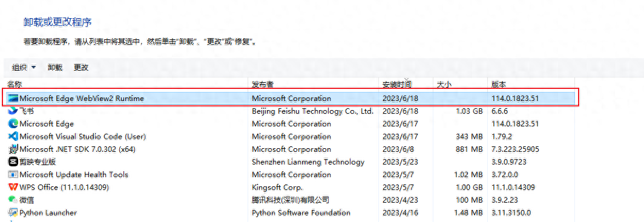This screenshot has height=222, width=644.
Task: Select the Microsoft Edge browser icon
Action: (13, 123)
